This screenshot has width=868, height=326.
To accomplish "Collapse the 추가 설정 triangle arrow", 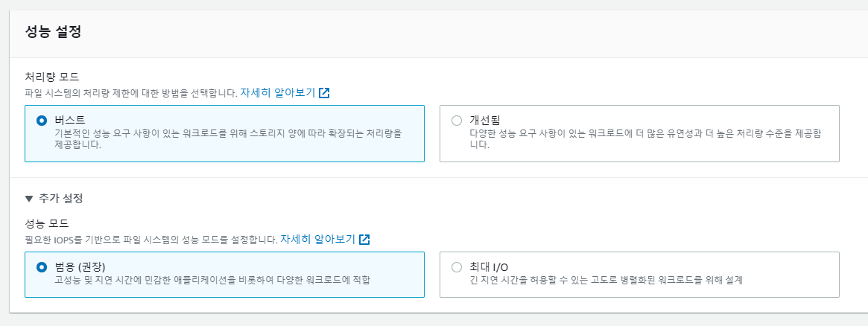I will click(29, 199).
